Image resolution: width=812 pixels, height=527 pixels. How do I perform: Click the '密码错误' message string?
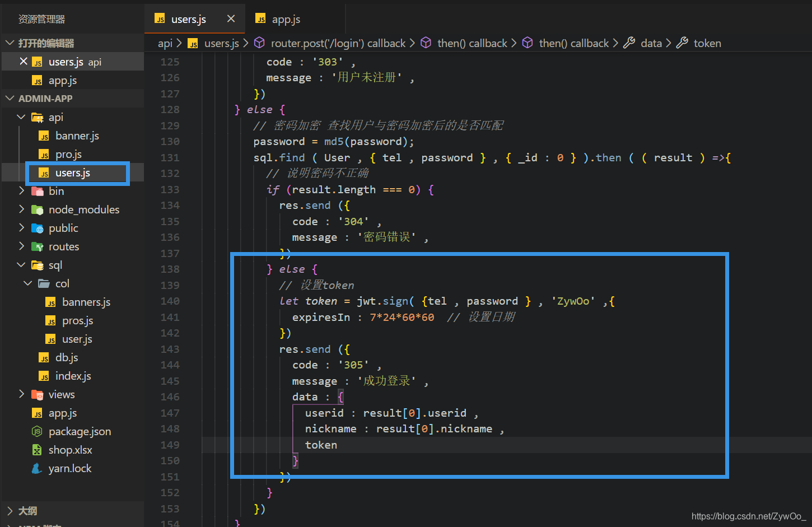coord(387,237)
